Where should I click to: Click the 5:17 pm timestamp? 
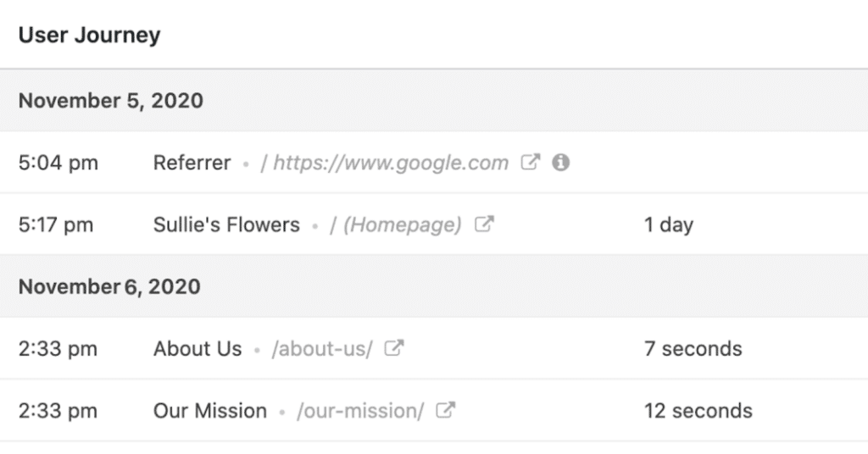click(56, 224)
